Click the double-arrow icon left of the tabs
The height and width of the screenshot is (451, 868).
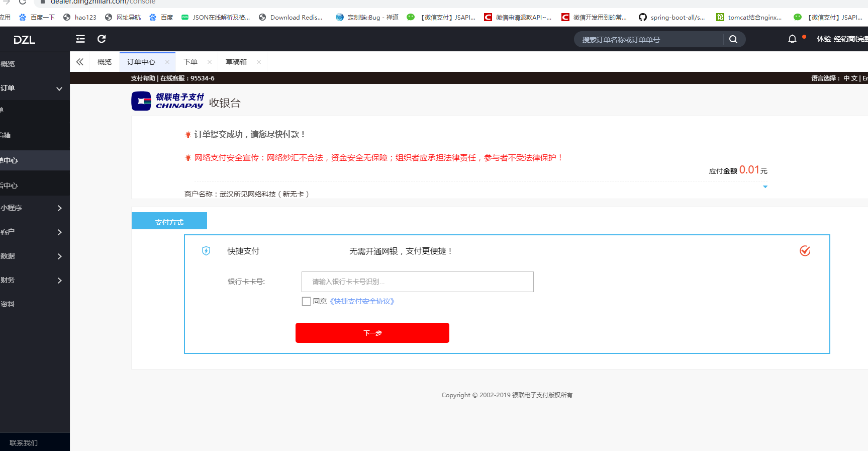80,62
